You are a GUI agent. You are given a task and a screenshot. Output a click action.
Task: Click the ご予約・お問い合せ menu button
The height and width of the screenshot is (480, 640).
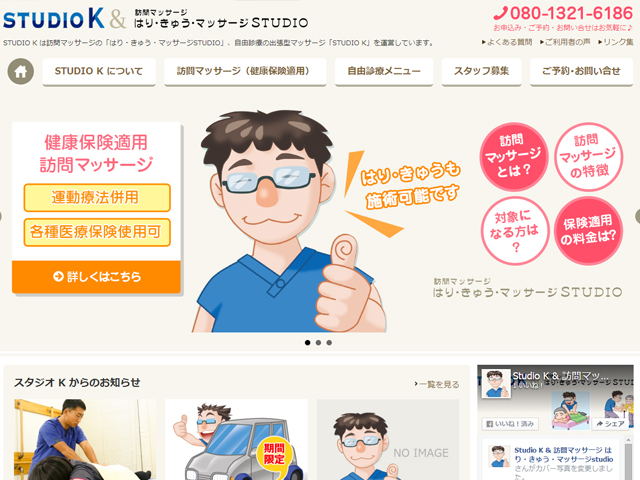tap(581, 71)
